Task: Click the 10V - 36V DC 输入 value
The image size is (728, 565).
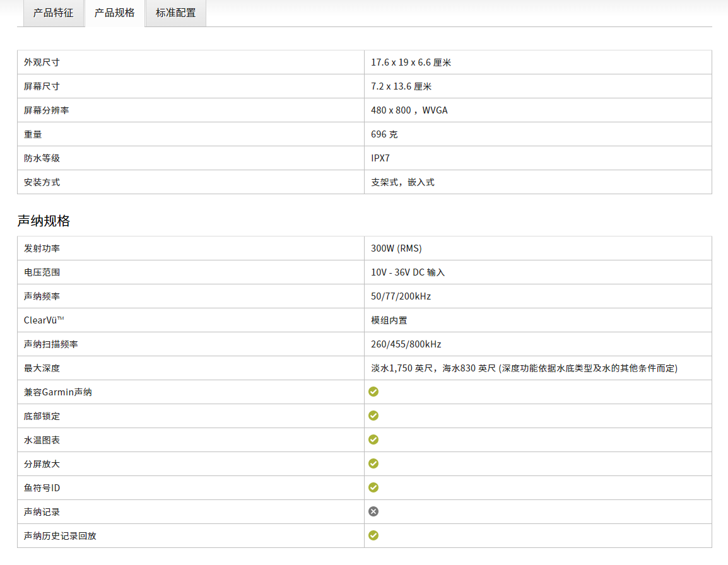Action: (408, 272)
